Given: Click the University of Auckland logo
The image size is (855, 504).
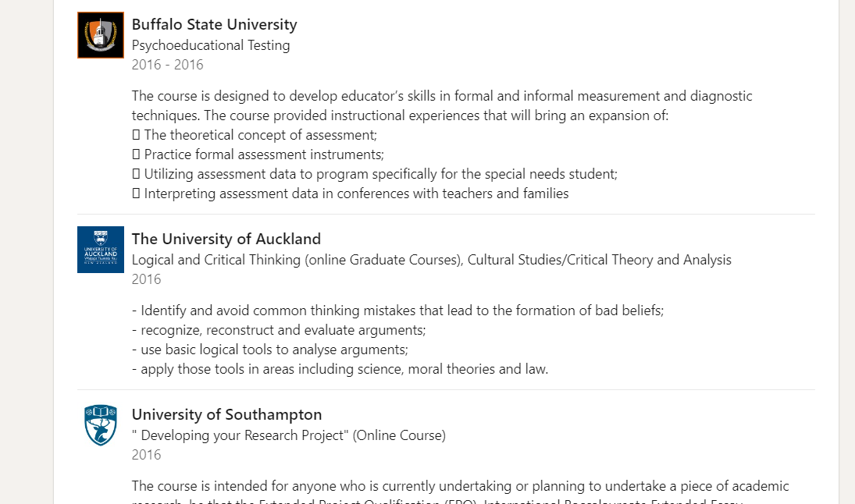Looking at the screenshot, I should point(101,250).
